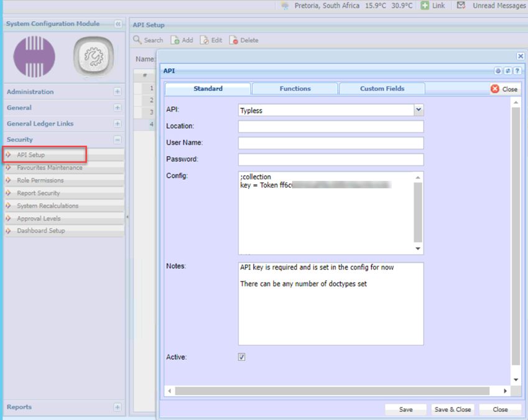The height and width of the screenshot is (420, 528).
Task: Click the purple circular module logo
Action: [x=34, y=57]
